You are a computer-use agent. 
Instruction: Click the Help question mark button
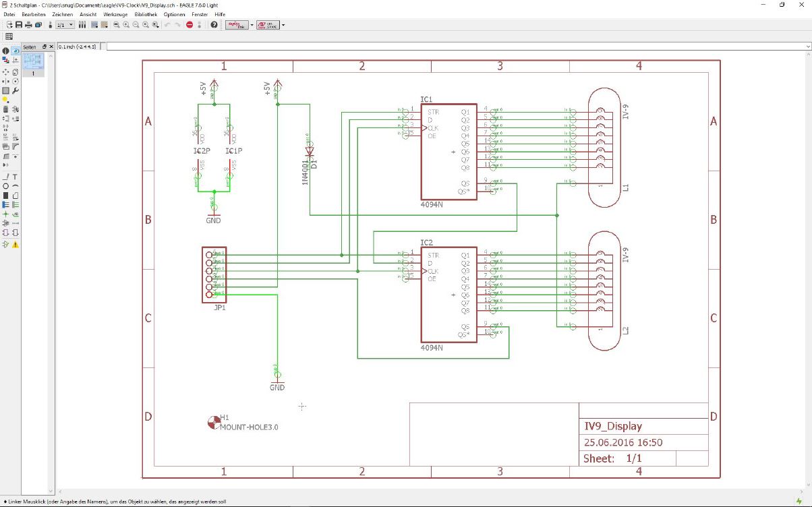pyautogui.click(x=214, y=25)
